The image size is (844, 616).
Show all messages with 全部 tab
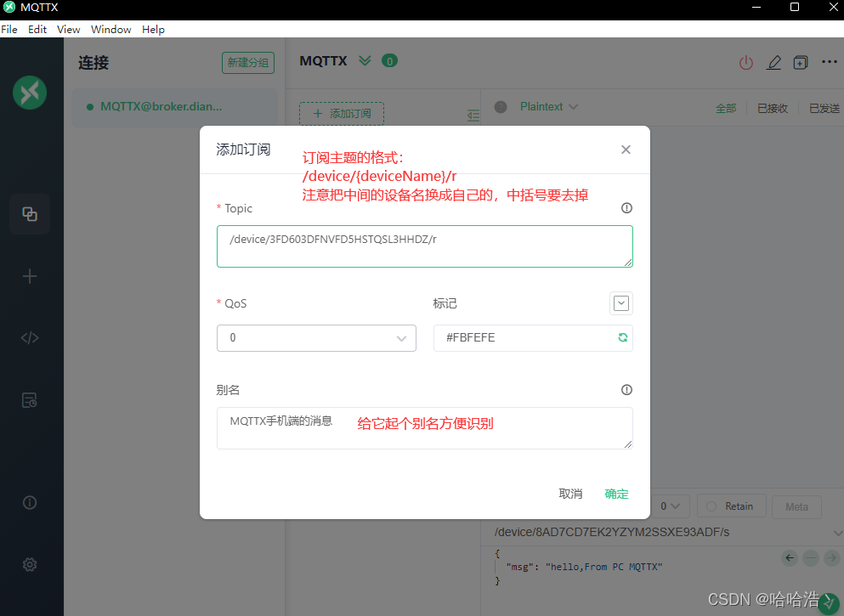click(x=726, y=108)
